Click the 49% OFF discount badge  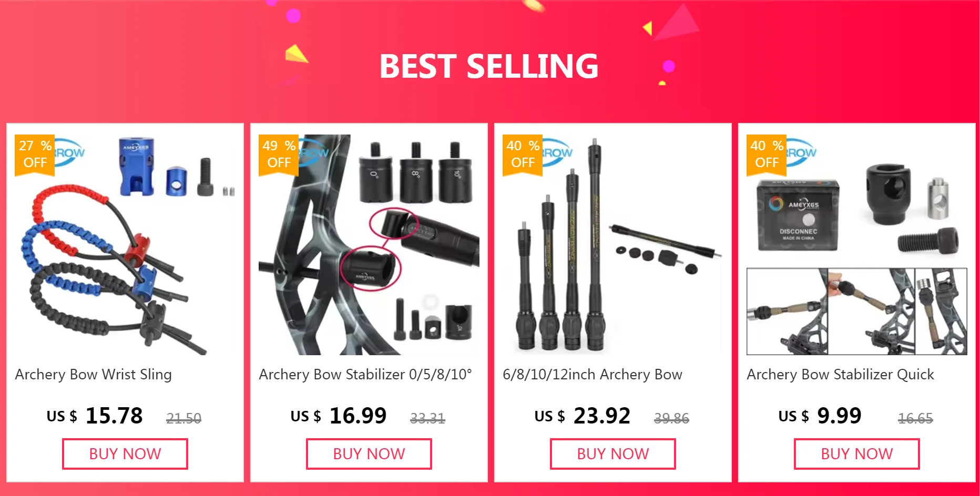point(279,154)
